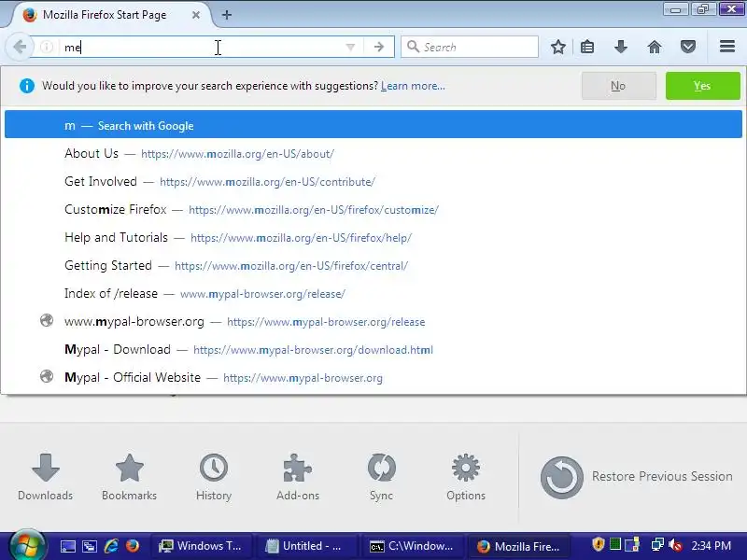
Task: Switch to Windows T... taskbar window
Action: coord(202,546)
